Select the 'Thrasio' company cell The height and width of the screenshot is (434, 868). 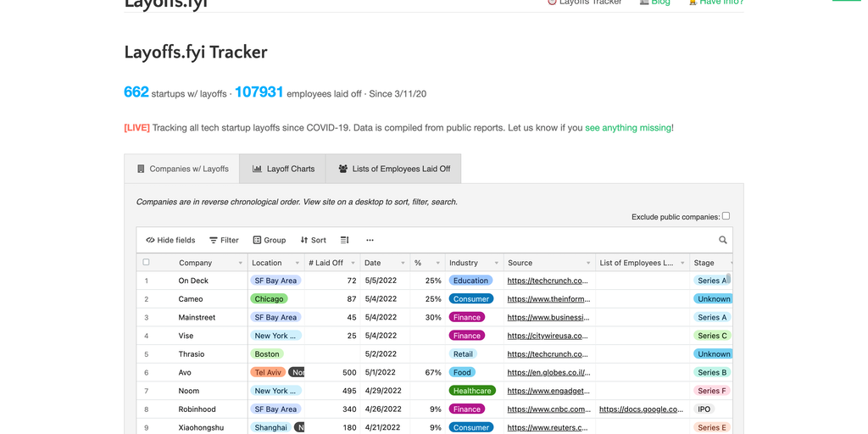click(x=192, y=353)
